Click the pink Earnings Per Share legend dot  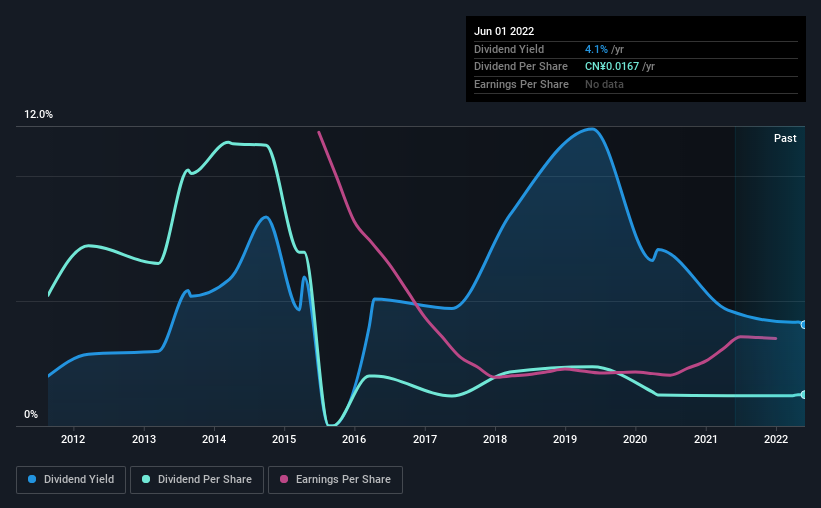click(x=284, y=479)
